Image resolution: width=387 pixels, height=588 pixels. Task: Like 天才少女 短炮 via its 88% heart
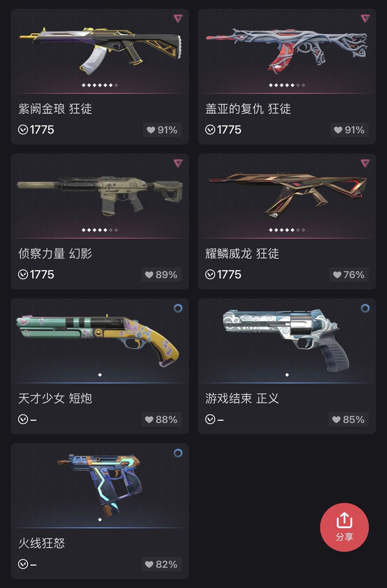tap(161, 419)
